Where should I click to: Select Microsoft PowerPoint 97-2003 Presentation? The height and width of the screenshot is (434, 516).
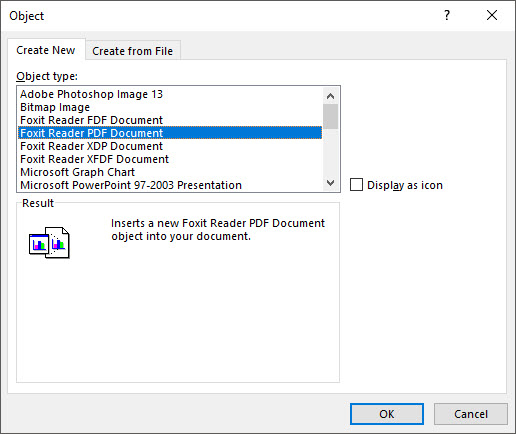point(170,185)
